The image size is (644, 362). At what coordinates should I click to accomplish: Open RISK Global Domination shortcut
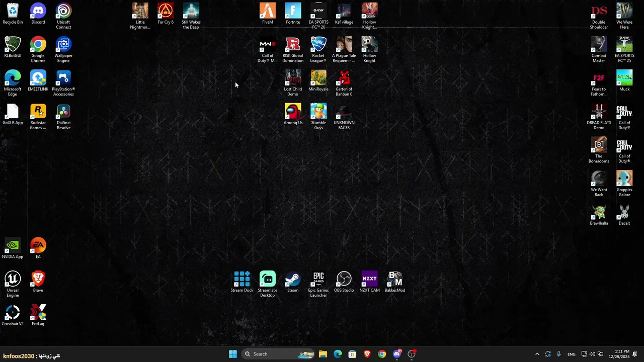click(293, 50)
